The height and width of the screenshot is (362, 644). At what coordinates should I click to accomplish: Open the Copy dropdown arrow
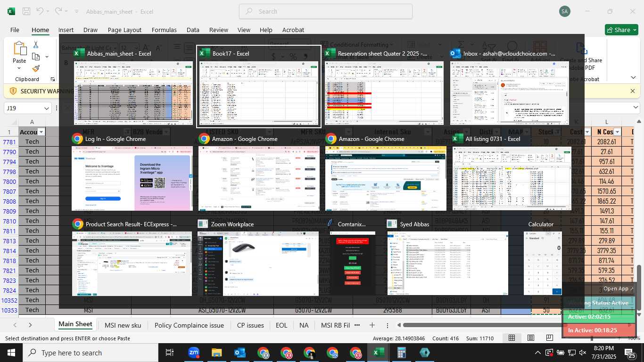(47, 57)
